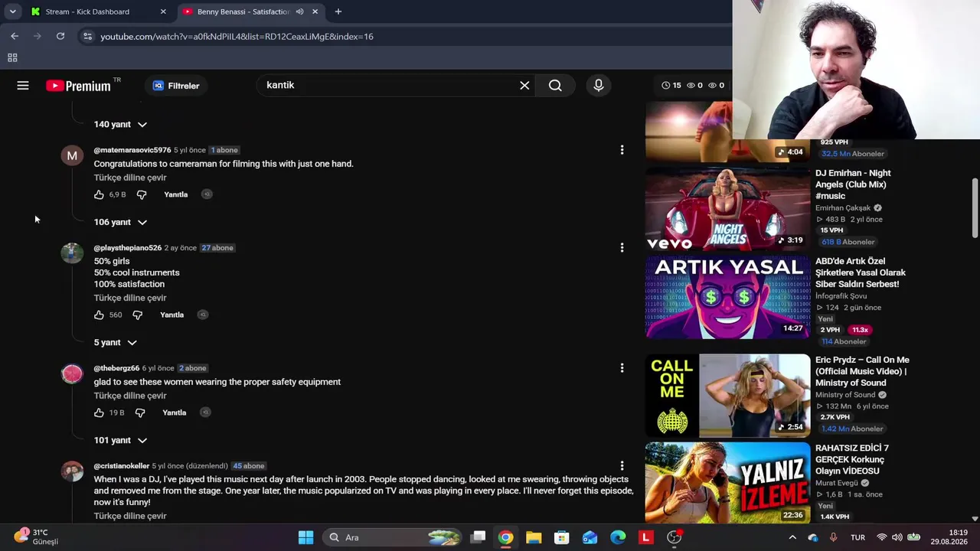Open File Explorer from the taskbar
This screenshot has height=551, width=980.
(534, 537)
